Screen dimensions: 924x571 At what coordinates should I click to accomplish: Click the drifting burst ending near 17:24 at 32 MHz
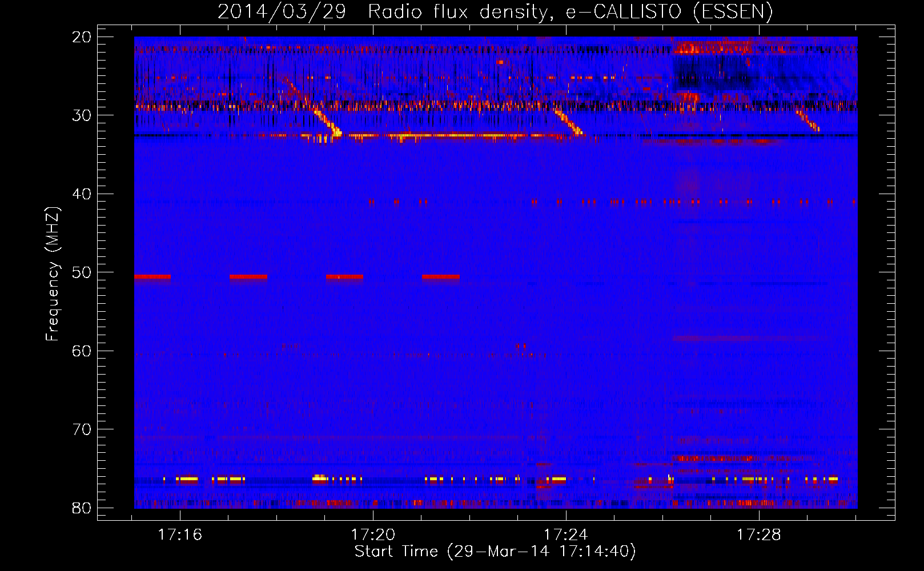point(568,122)
